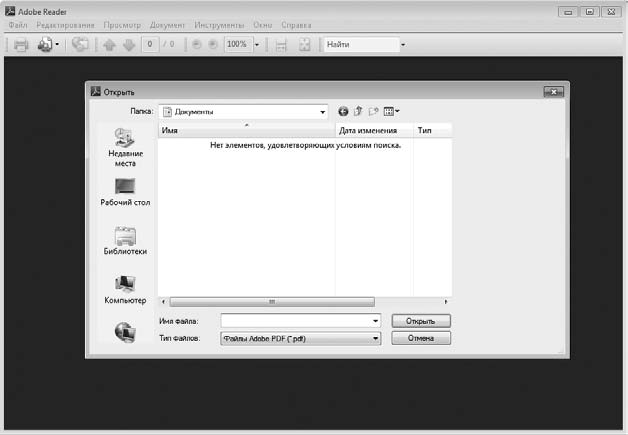Close the Adobe Reader window

pos(611,12)
